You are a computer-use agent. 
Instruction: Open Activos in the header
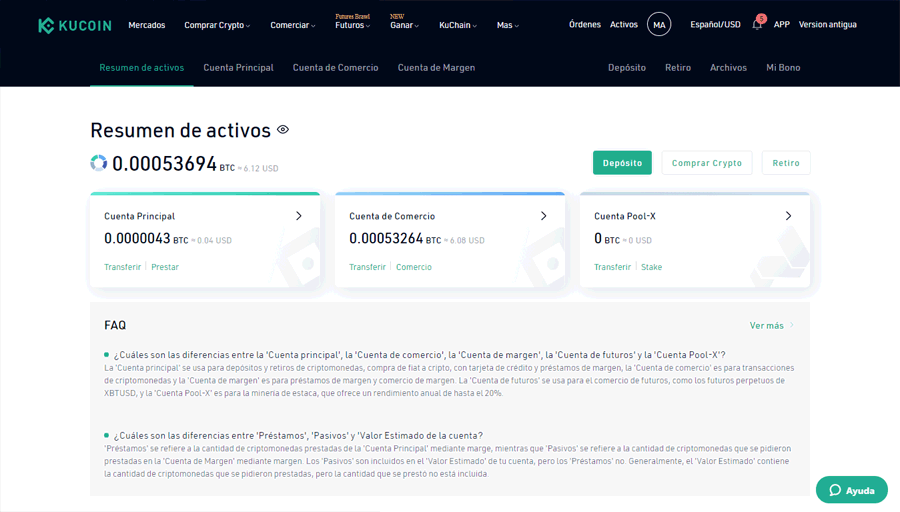click(x=623, y=25)
